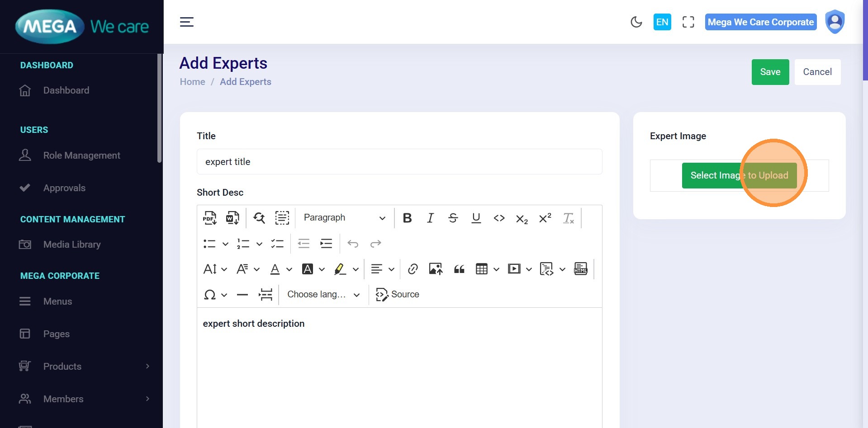Click the Export to PDF icon
Image resolution: width=868 pixels, height=428 pixels.
click(x=209, y=218)
